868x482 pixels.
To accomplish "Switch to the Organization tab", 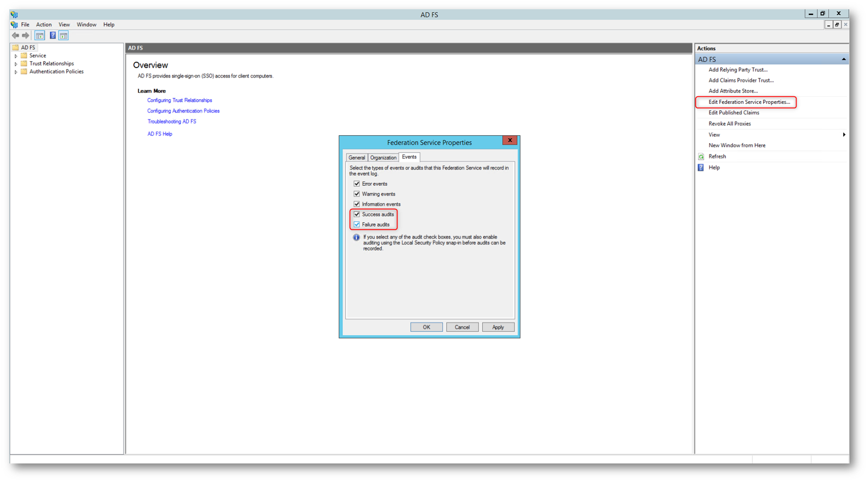I will click(x=383, y=157).
